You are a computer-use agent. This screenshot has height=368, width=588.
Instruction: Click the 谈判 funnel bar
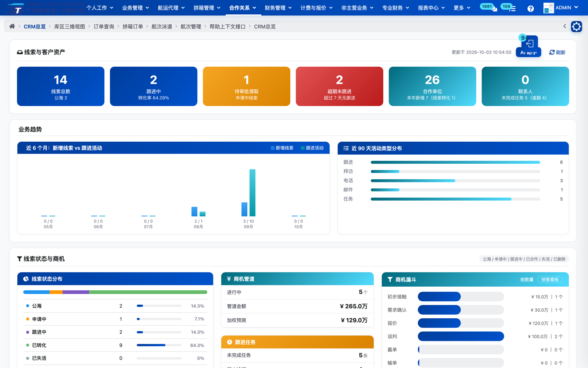pos(461,336)
